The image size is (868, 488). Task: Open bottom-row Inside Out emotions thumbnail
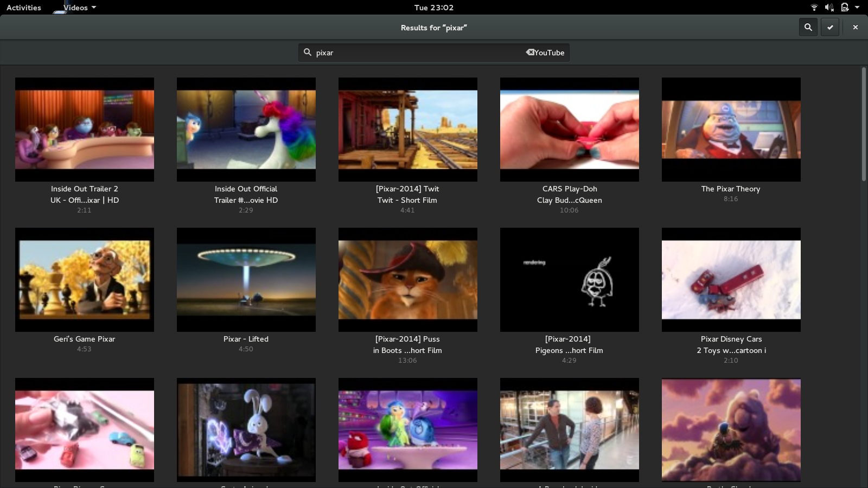(408, 430)
